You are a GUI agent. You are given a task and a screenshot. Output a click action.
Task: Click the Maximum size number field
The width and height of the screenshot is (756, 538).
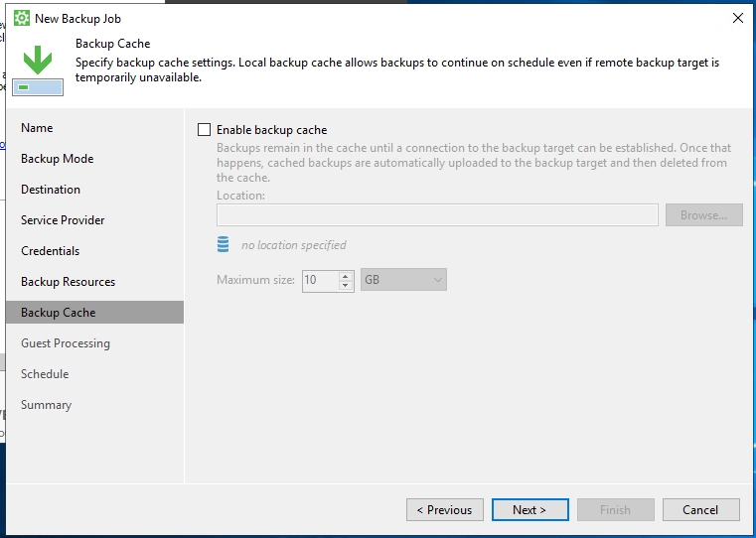pos(319,280)
